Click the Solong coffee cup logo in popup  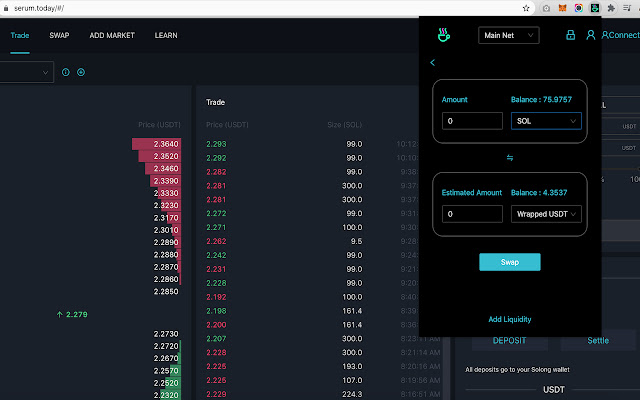(x=444, y=35)
